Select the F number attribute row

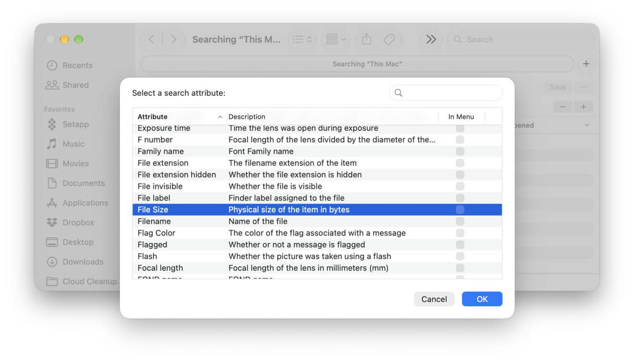[317, 140]
